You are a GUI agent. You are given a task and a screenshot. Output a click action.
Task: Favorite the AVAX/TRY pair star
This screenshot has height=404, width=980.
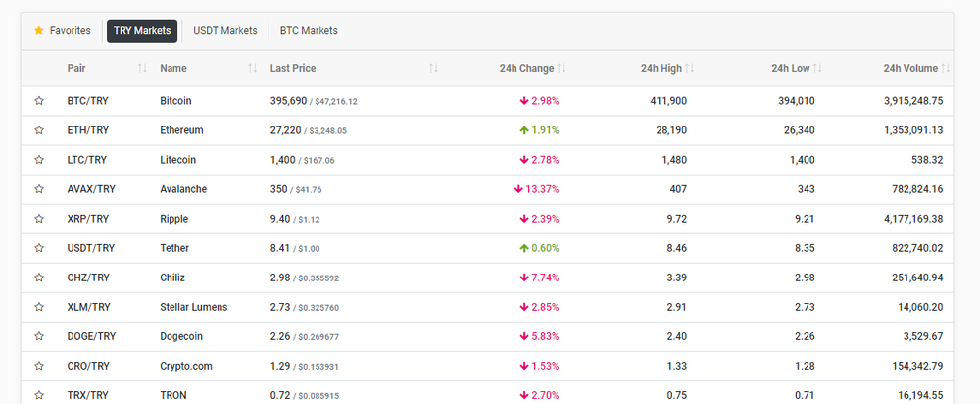39,189
